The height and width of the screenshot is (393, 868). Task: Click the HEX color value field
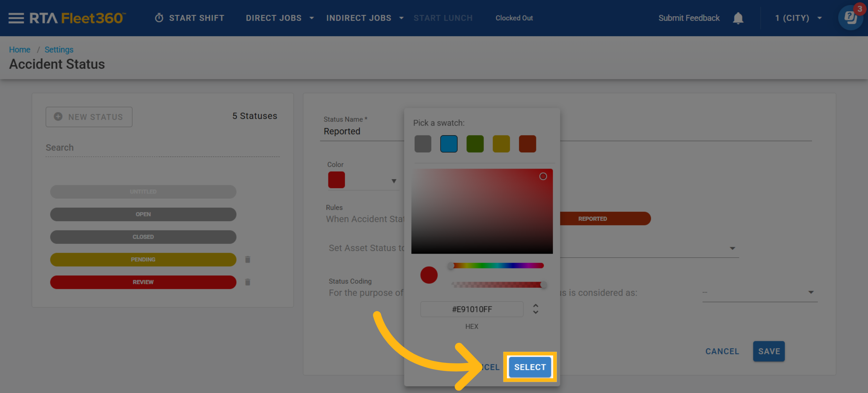(x=472, y=309)
